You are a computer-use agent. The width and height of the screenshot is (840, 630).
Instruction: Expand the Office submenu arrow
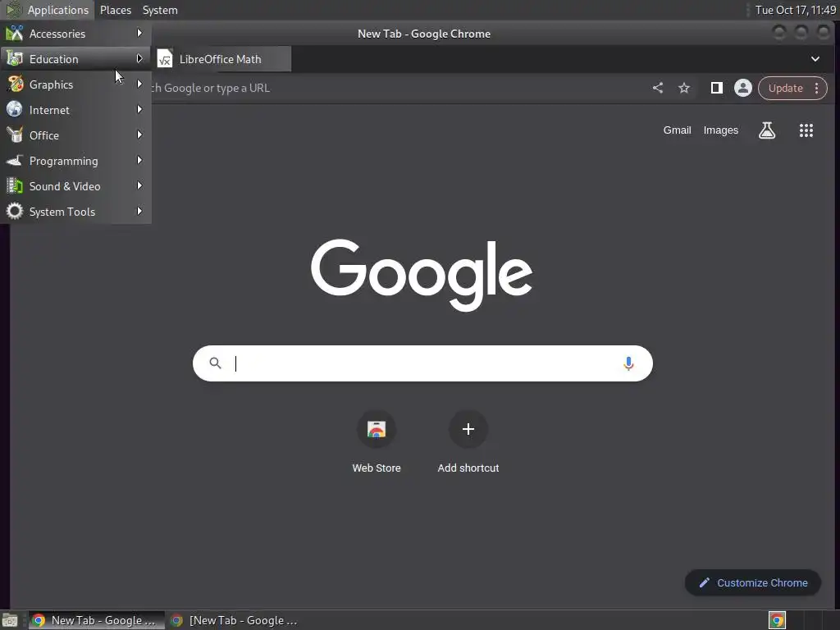tap(139, 135)
